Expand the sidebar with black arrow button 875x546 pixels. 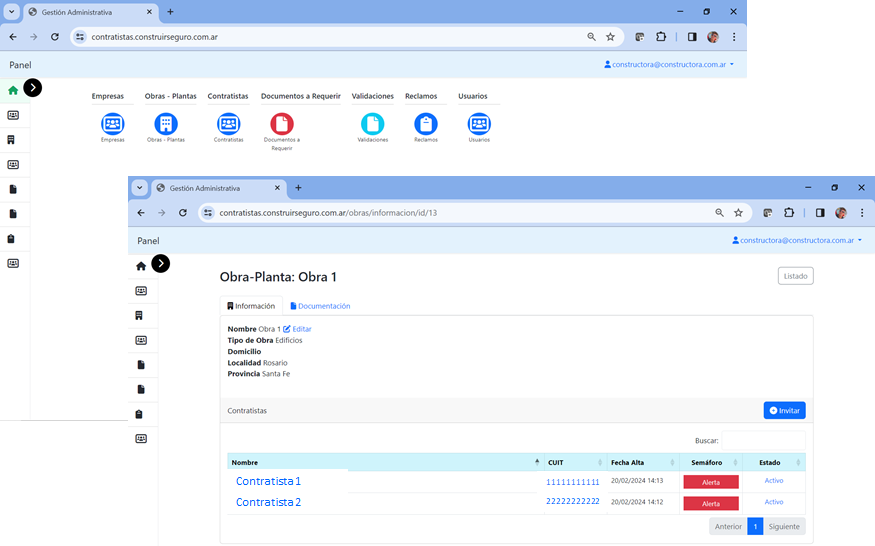[160, 263]
